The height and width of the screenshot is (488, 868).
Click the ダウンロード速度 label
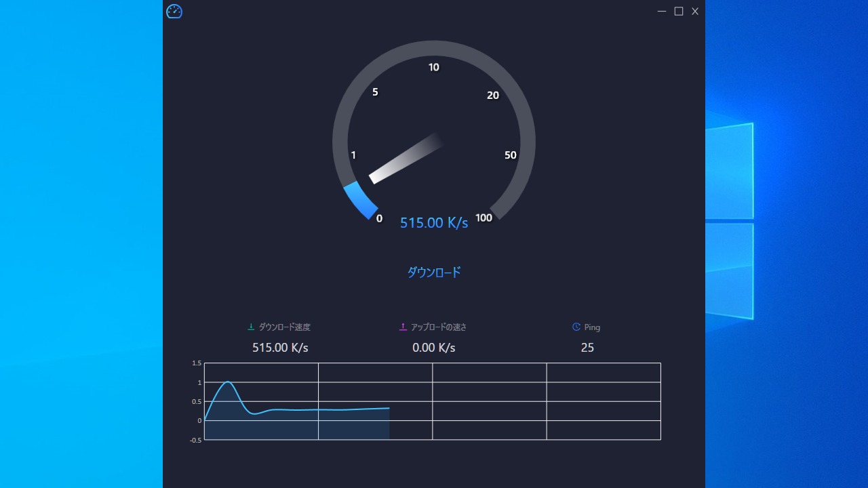(x=285, y=327)
